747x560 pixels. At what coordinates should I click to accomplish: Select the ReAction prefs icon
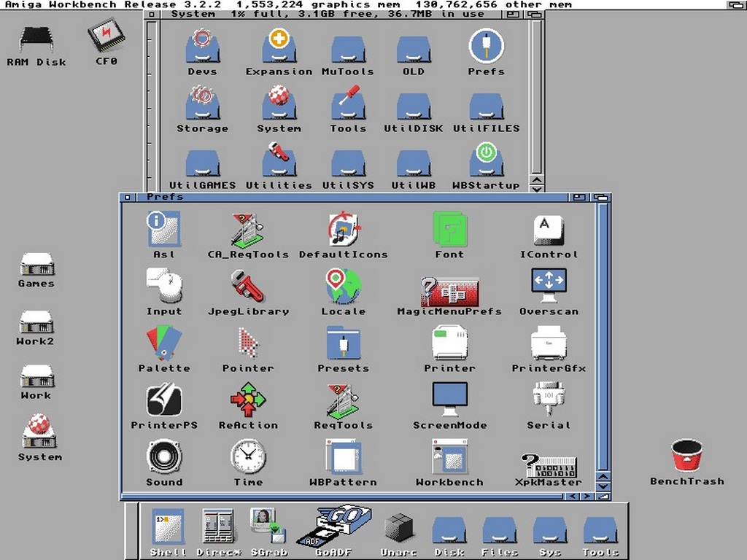coord(248,400)
